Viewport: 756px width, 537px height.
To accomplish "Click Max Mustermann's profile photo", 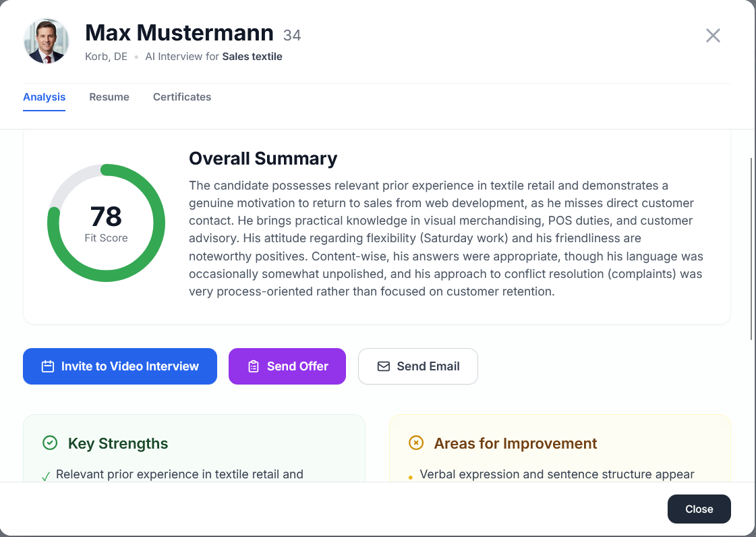I will [x=47, y=41].
